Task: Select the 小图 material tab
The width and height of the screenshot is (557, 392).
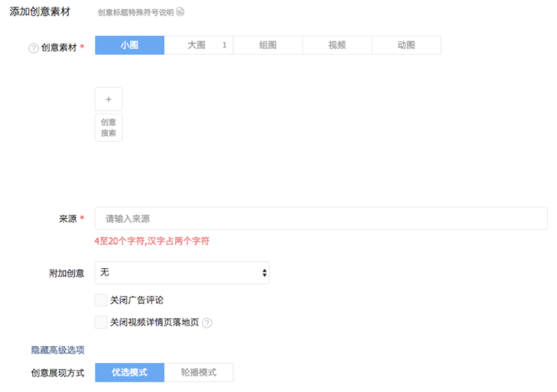Action: (129, 45)
